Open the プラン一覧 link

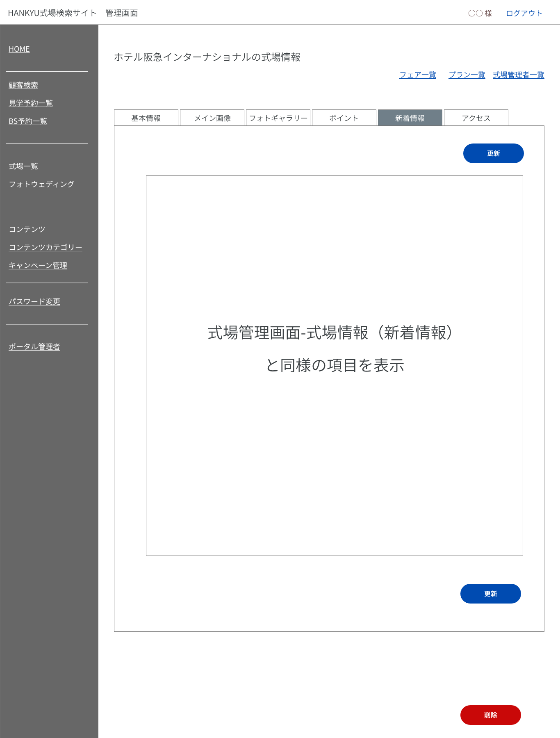click(467, 75)
